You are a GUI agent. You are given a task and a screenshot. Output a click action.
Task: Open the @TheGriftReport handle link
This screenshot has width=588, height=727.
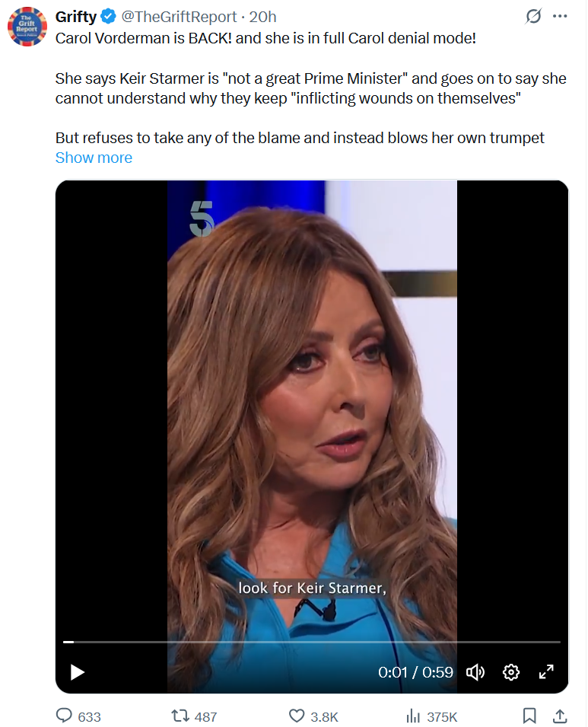click(179, 17)
